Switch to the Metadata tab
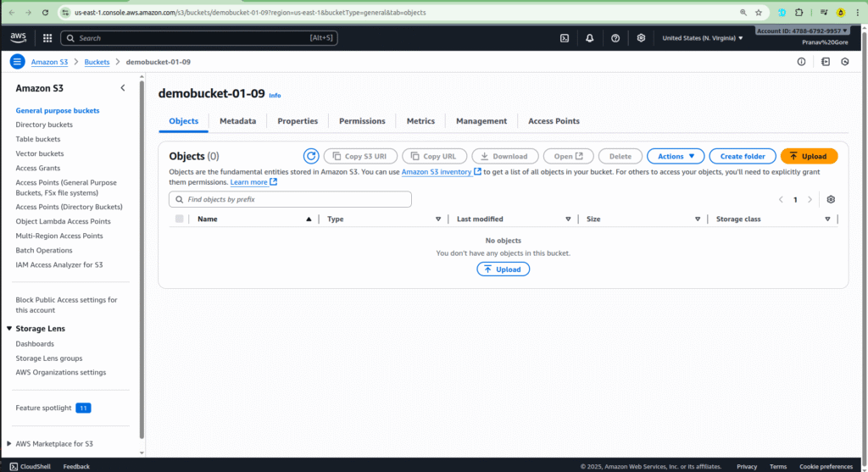 [237, 121]
